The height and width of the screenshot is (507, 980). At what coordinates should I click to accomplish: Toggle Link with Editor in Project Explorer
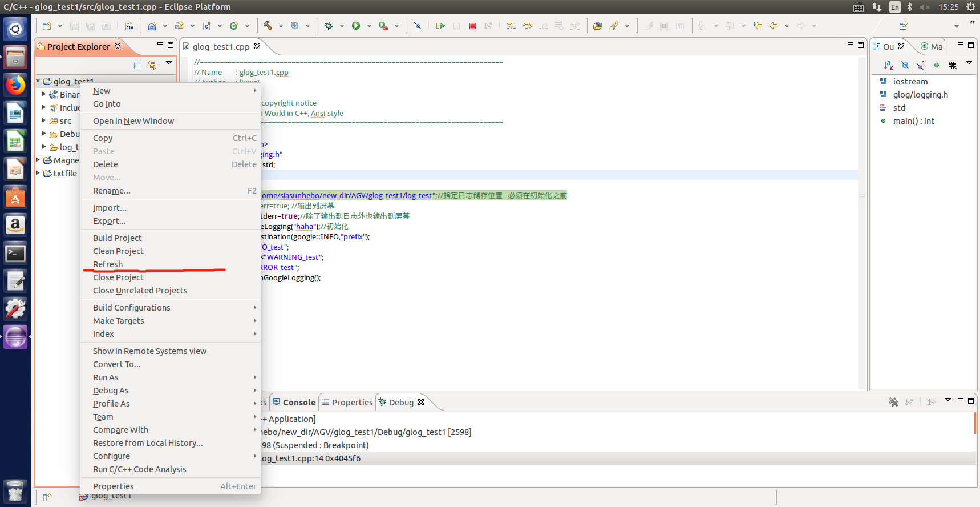click(152, 65)
